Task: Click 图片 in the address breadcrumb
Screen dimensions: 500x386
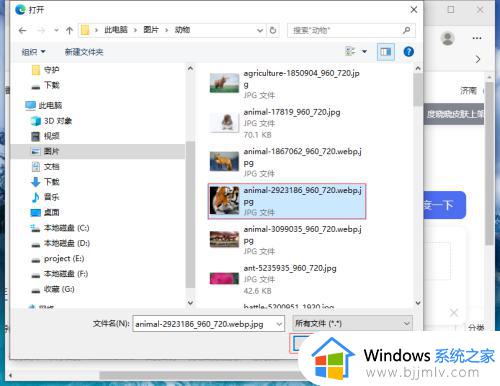Action: [x=151, y=30]
